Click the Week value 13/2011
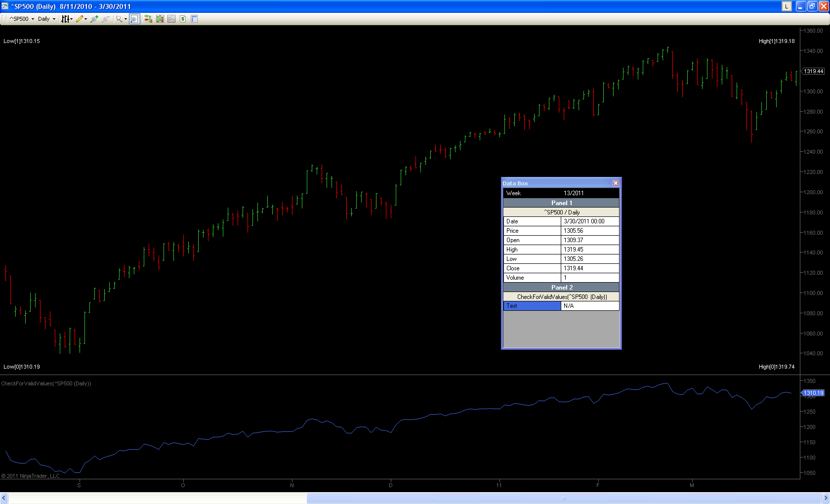Viewport: 830px width, 504px height. 574,193
